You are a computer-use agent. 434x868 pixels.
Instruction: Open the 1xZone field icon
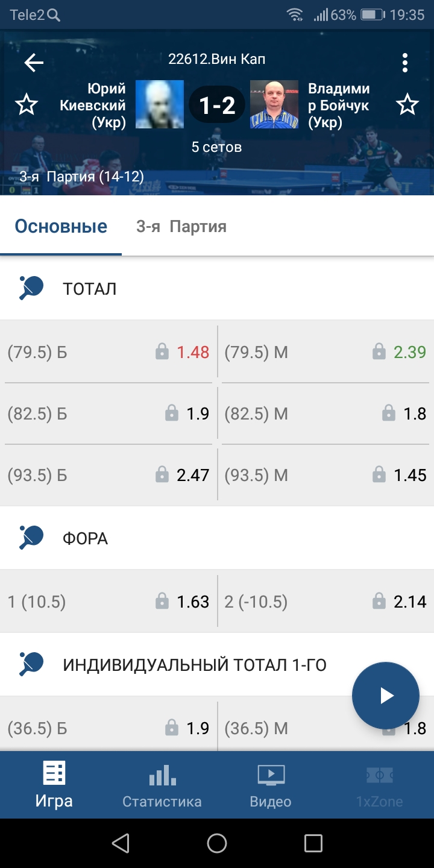click(x=379, y=775)
